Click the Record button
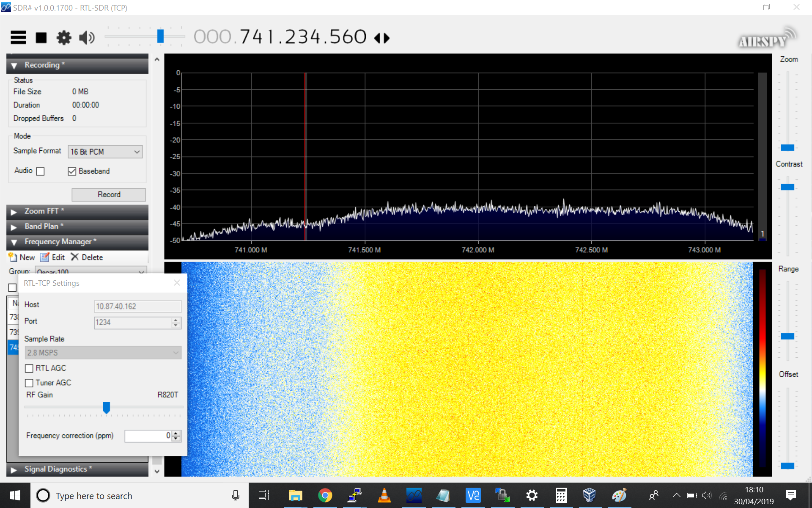 [109, 194]
